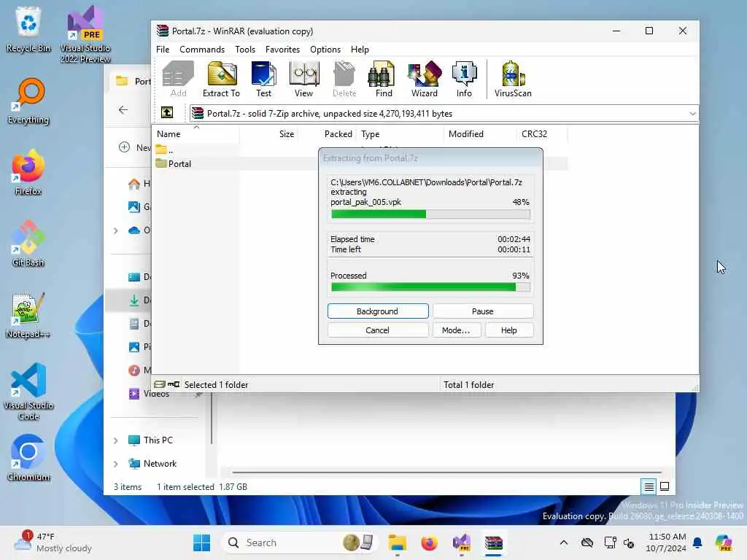Image resolution: width=747 pixels, height=560 pixels.
Task: Select the Chromium desktop icon
Action: (x=28, y=458)
